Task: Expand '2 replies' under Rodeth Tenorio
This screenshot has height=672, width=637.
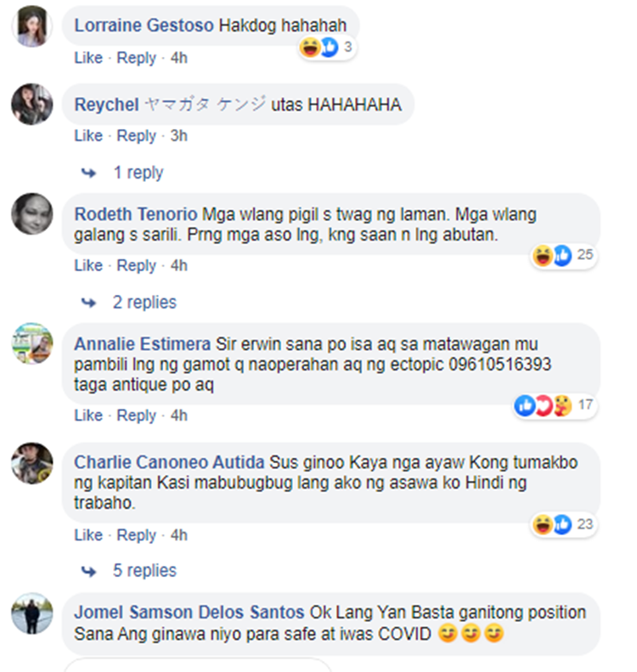Action: [x=144, y=302]
